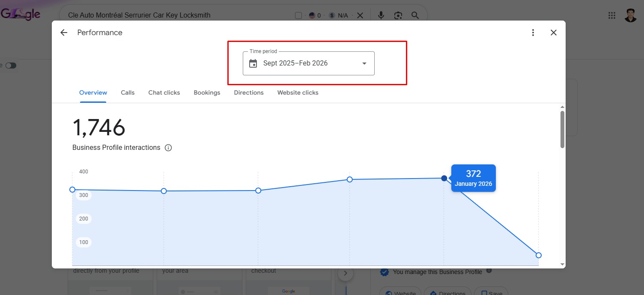Select the January 2026 data point
644x295 pixels.
[444, 178]
